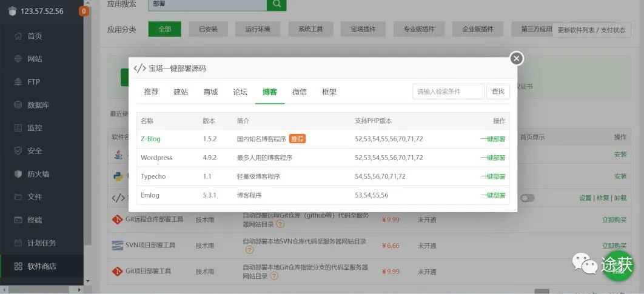
Task: Click 修复 link in software row
Action: click(x=603, y=198)
